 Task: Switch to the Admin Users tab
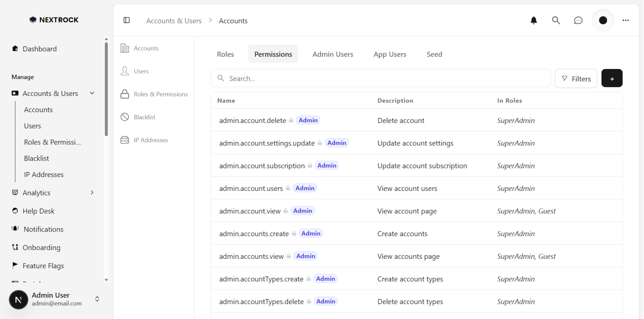click(x=333, y=54)
